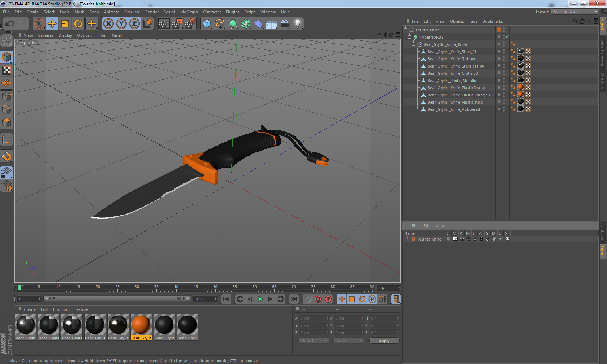Collapse the Bear_Grylls_Knife_Knife node
The width and height of the screenshot is (607, 364).
tap(414, 44)
